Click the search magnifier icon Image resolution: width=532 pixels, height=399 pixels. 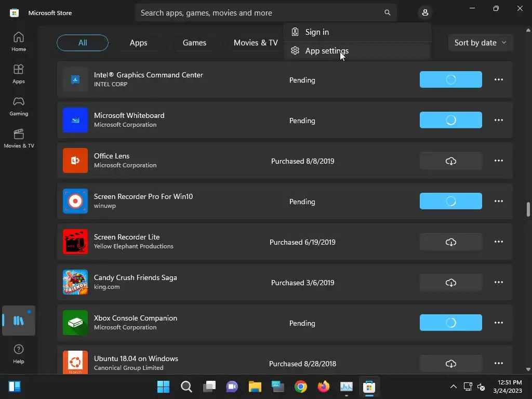coord(387,12)
